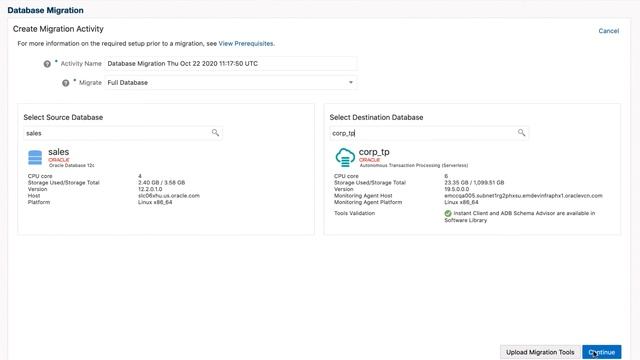The width and height of the screenshot is (640, 360).
Task: Click the destination version 19.5.0.0.0 value
Action: coord(457,189)
